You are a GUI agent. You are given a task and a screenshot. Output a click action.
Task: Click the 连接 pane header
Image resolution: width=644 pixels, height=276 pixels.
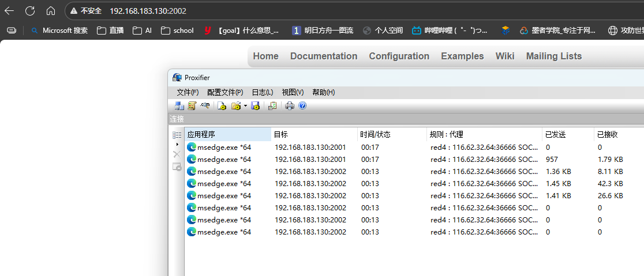406,119
